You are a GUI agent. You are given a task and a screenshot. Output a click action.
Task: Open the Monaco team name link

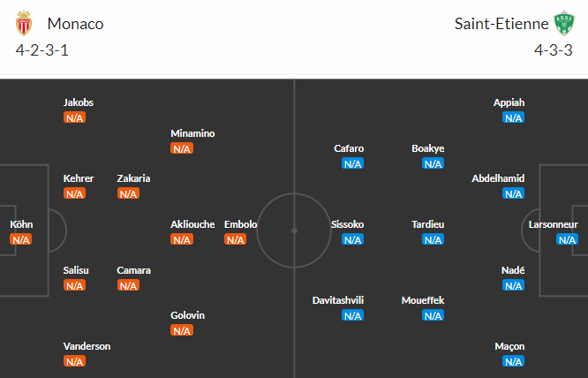coord(75,24)
